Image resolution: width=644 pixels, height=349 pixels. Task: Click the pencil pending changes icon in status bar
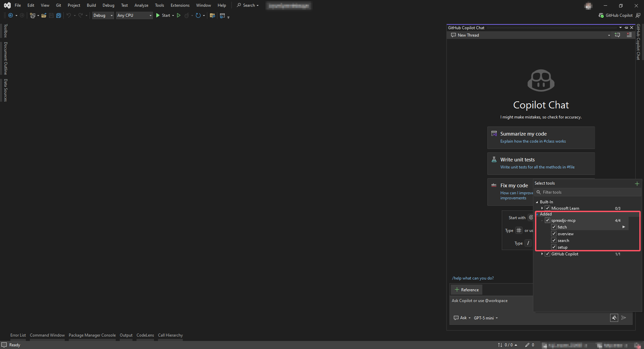[527, 345]
